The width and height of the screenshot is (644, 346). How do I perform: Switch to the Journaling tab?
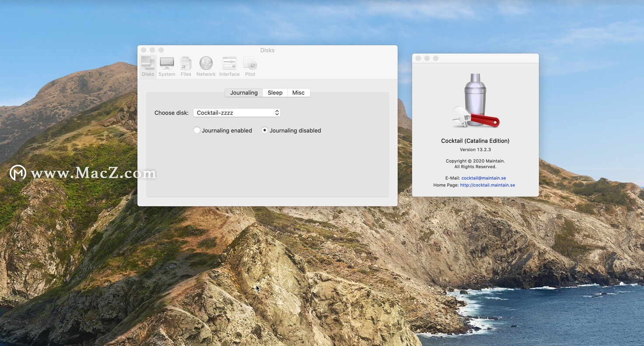[x=244, y=92]
